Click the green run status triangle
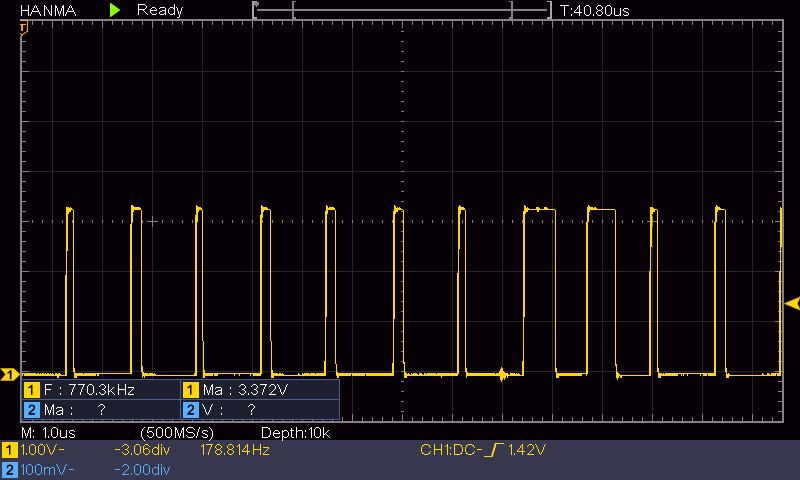Viewport: 800px width, 480px height. point(115,9)
